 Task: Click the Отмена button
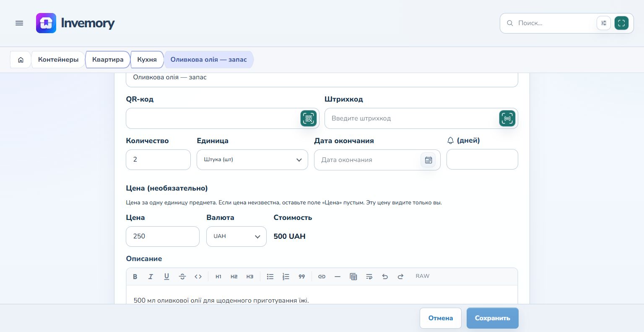coord(441,318)
